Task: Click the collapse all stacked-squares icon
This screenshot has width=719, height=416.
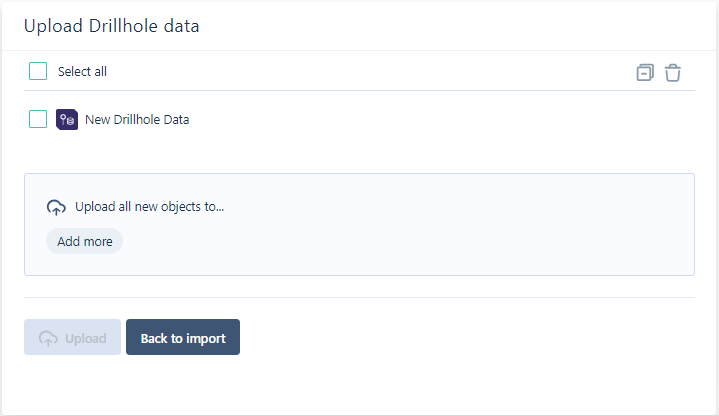Action: (x=645, y=72)
